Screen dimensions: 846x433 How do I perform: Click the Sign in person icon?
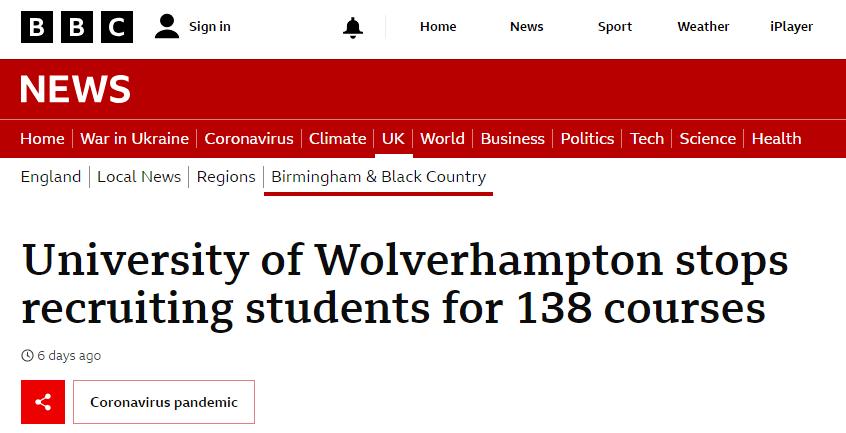[x=167, y=27]
